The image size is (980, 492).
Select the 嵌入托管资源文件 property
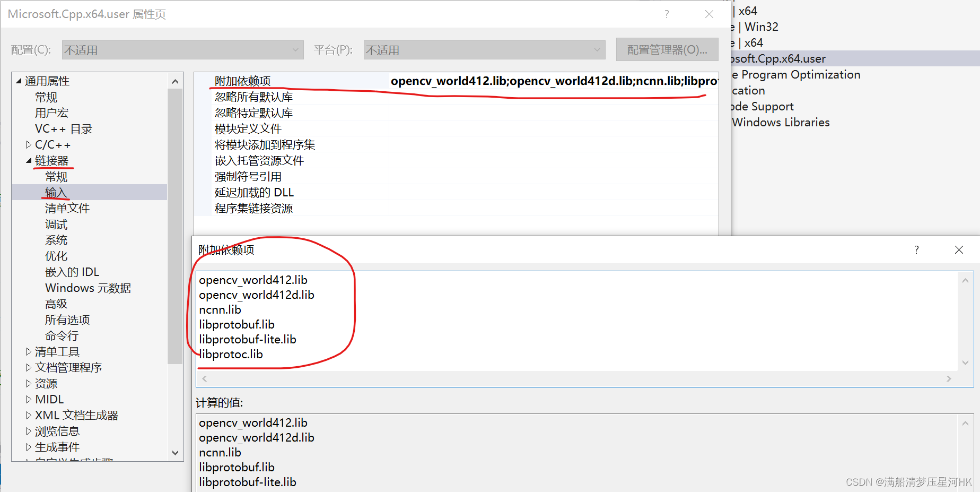(259, 161)
